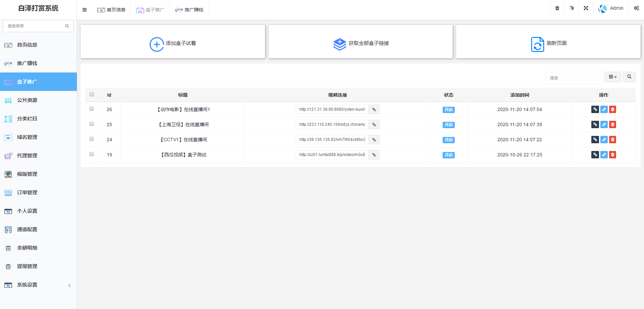Screen dimensions: 644x309
Task: Select the checkbox for row 19
Action: tap(92, 154)
